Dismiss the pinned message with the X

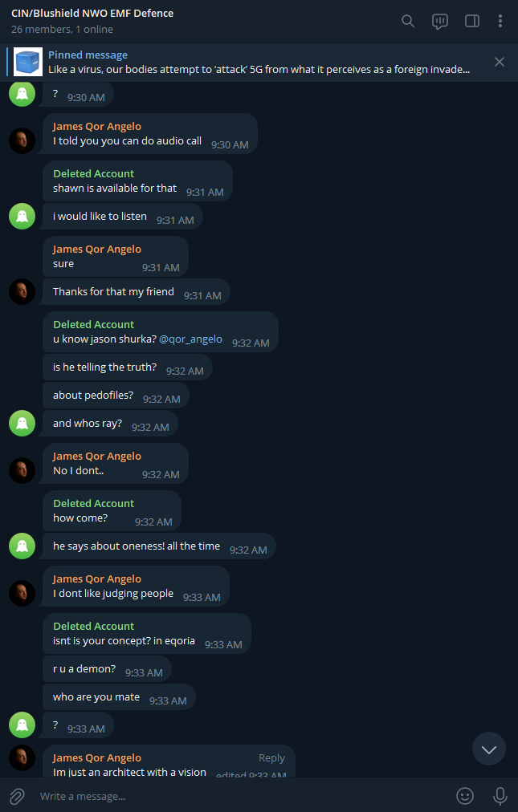(500, 62)
